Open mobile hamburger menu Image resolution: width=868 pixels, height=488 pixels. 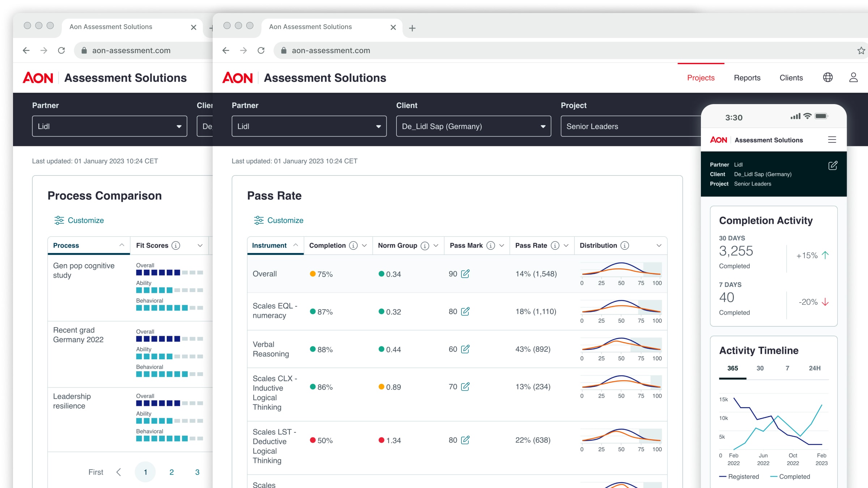[832, 140]
